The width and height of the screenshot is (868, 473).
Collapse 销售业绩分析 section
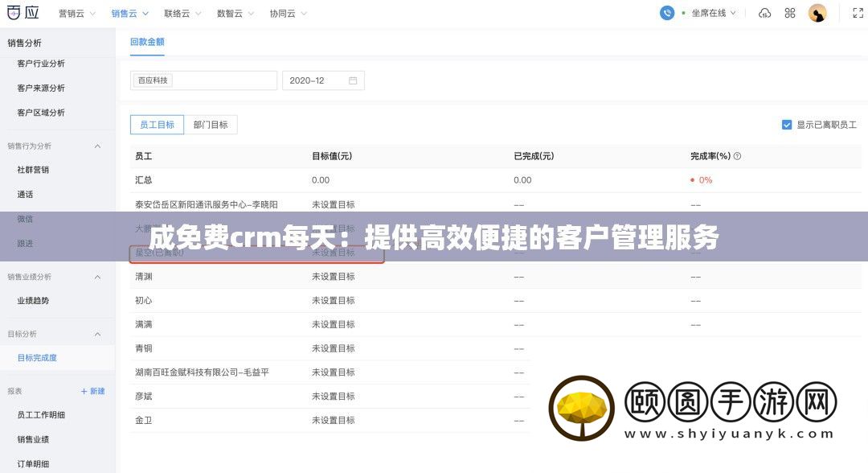97,277
